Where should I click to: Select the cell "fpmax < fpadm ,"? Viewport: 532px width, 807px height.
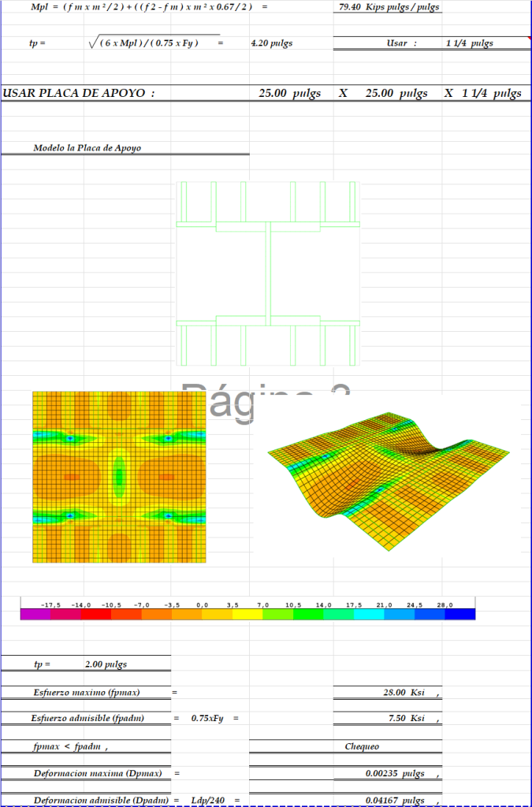[x=70, y=746]
